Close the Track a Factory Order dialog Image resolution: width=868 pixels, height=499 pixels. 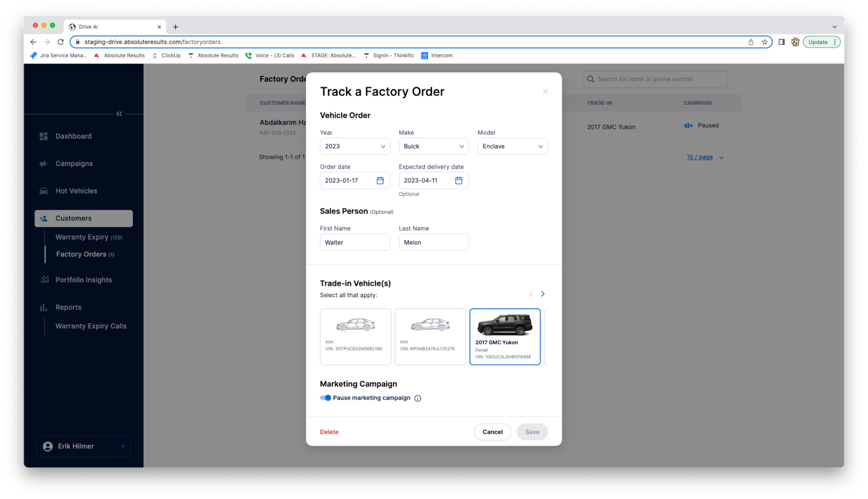545,92
